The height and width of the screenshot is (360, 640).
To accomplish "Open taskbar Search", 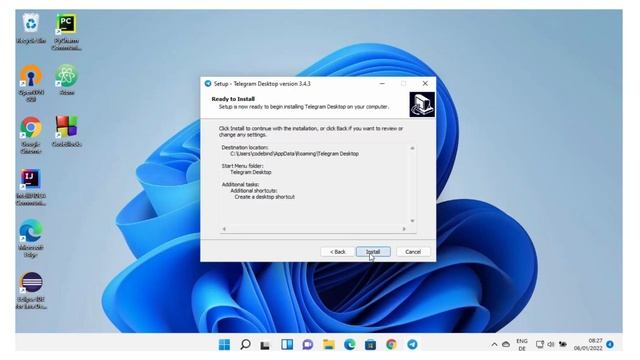I will coord(245,344).
